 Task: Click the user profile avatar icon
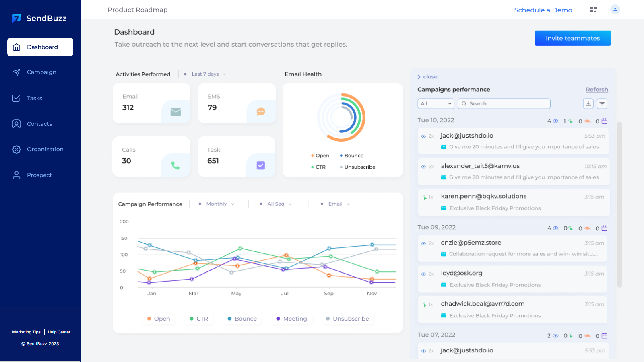615,10
